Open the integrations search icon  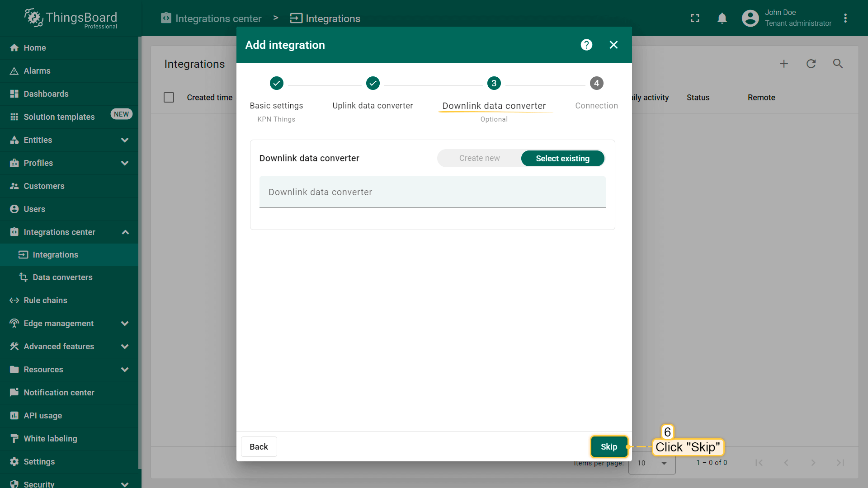pyautogui.click(x=838, y=64)
